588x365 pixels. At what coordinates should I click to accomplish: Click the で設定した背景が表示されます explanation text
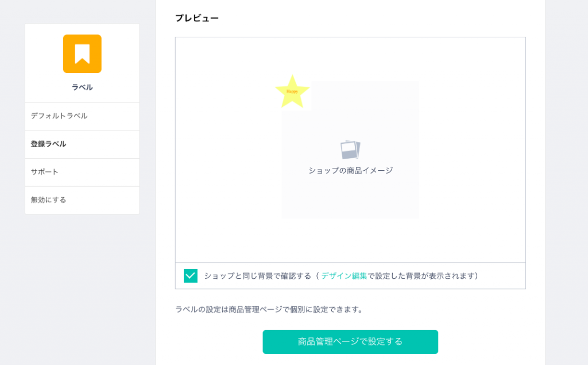tap(423, 276)
